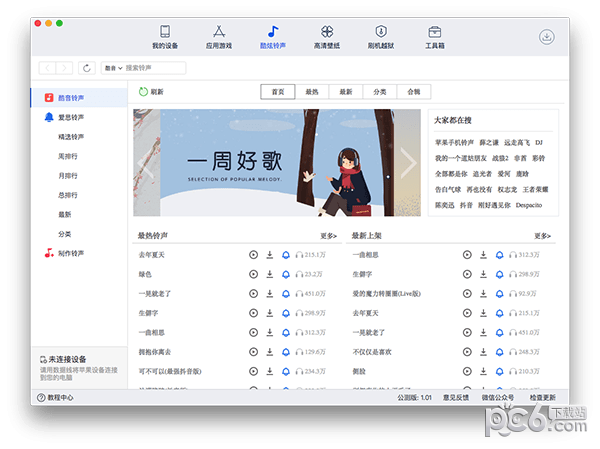Click 更多> beside 最热铃声
Image resolution: width=600 pixels, height=449 pixels.
pyautogui.click(x=328, y=236)
